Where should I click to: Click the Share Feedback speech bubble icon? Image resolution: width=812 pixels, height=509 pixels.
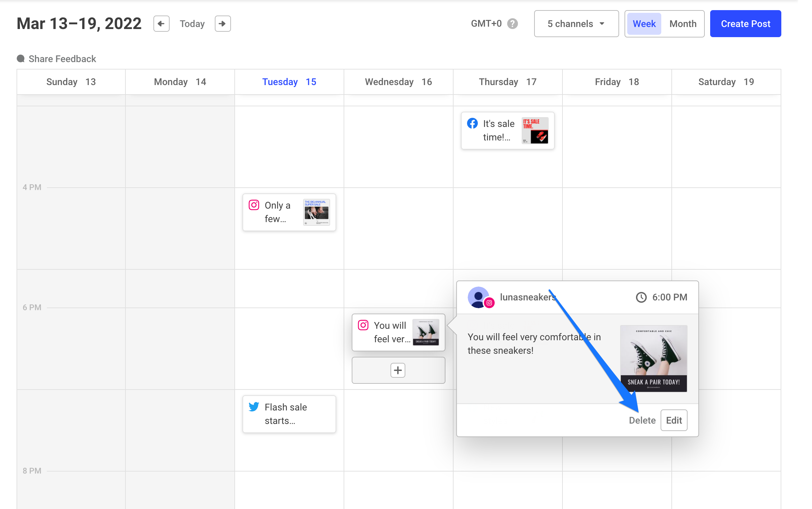pos(21,59)
